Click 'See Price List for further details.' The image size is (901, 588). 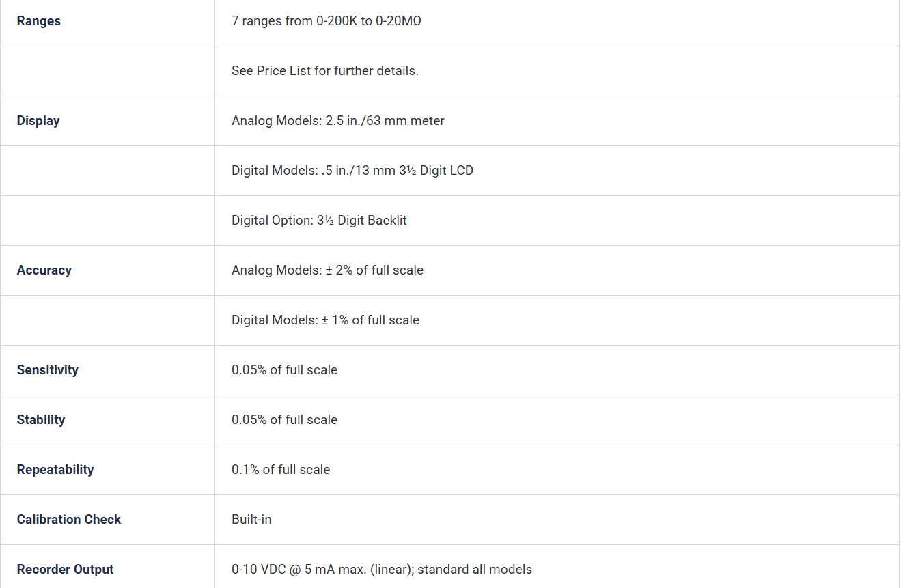pyautogui.click(x=325, y=71)
